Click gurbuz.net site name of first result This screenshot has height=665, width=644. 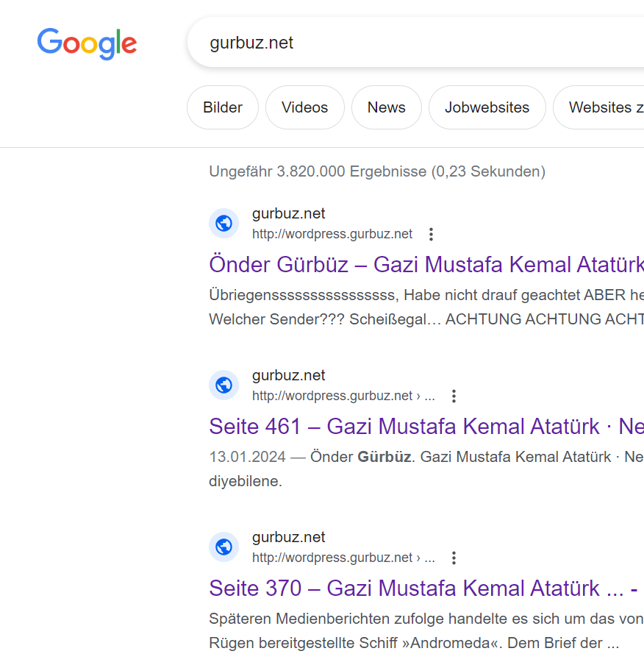pyautogui.click(x=288, y=214)
